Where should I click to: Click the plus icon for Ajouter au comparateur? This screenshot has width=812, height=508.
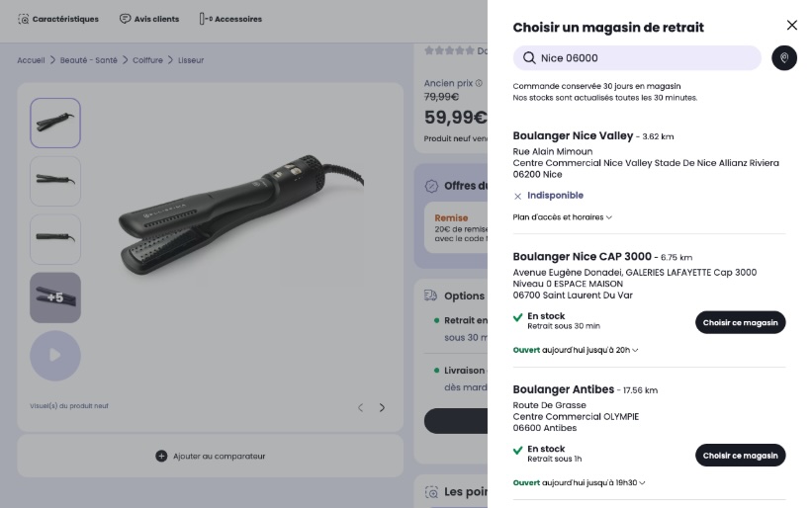point(161,456)
